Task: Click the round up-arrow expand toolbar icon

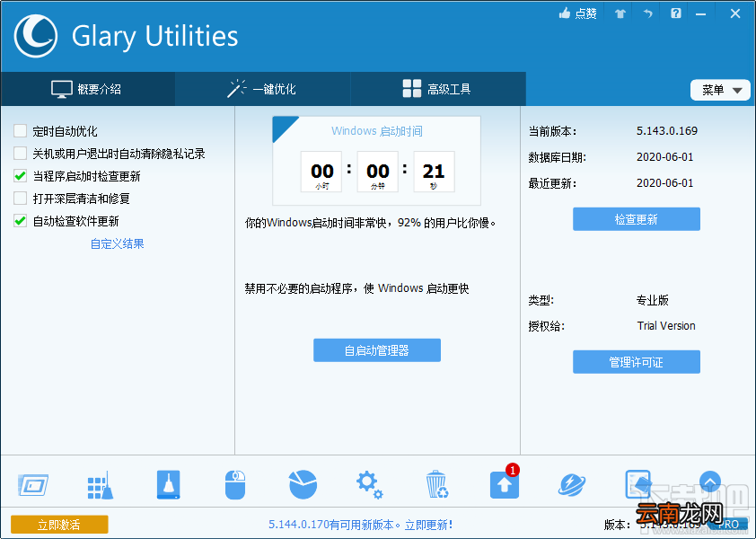Action: (709, 482)
